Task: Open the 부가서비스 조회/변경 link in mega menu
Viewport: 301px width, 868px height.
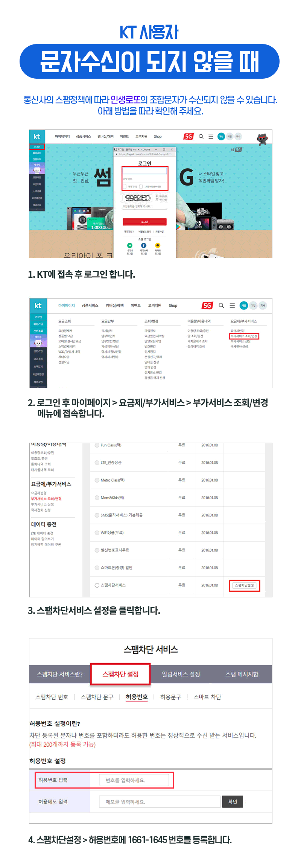Action: pyautogui.click(x=244, y=336)
